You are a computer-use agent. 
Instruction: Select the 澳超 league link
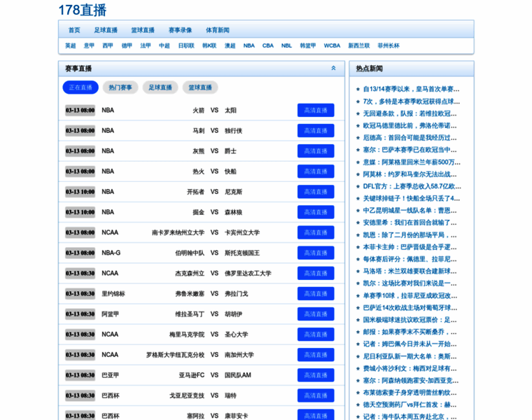[230, 45]
